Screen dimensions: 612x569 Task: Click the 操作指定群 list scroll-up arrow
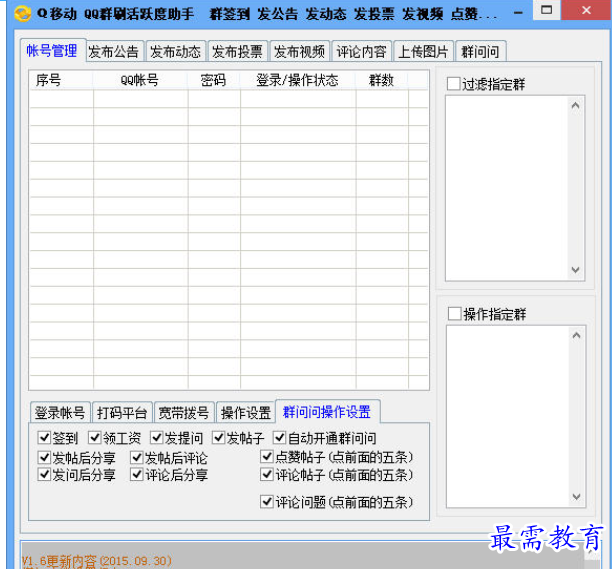(576, 335)
